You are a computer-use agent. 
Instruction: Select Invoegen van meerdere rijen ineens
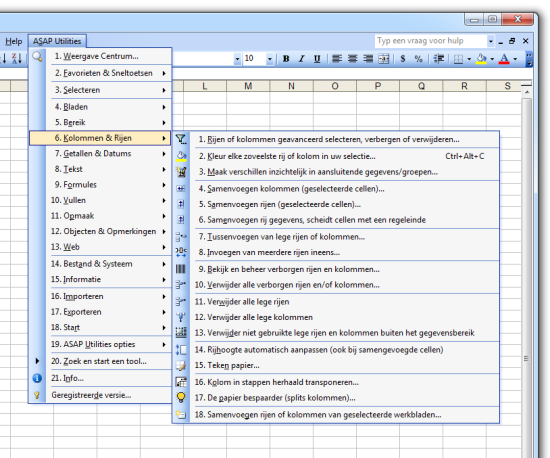pos(336,252)
